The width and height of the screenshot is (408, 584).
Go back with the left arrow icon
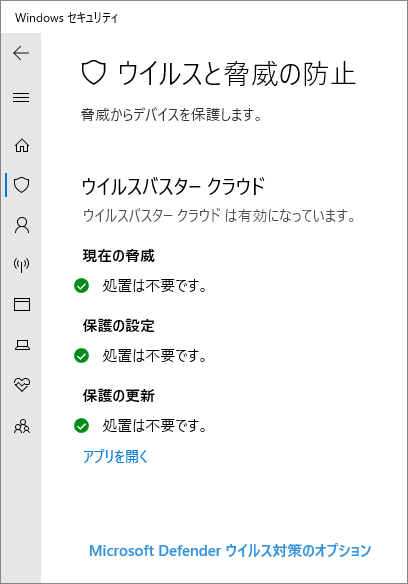click(21, 53)
